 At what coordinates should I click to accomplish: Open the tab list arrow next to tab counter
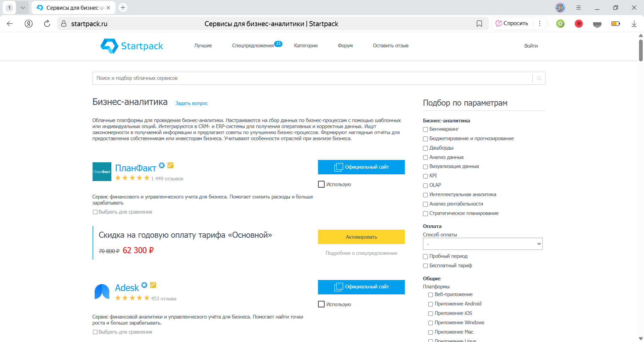23,7
